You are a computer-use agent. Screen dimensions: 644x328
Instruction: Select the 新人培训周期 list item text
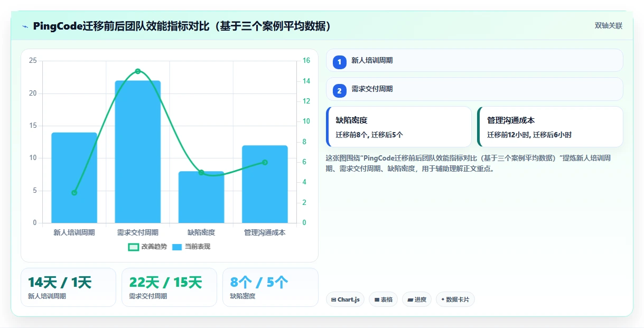(372, 60)
